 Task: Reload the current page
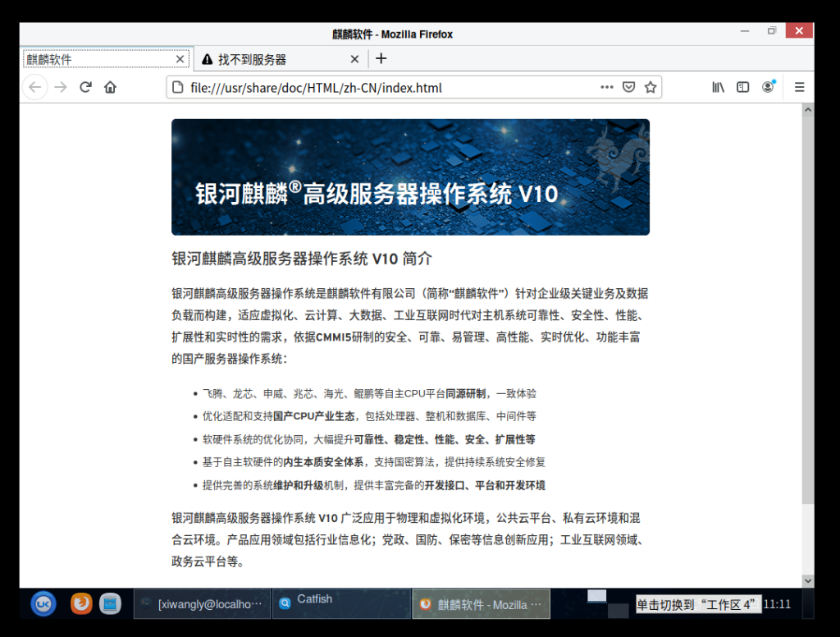pyautogui.click(x=85, y=87)
